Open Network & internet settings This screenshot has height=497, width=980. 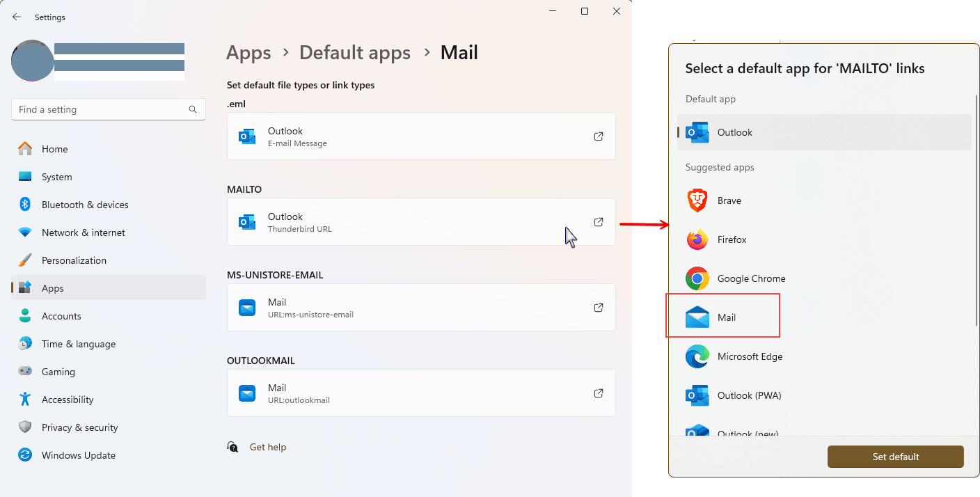pos(109,232)
